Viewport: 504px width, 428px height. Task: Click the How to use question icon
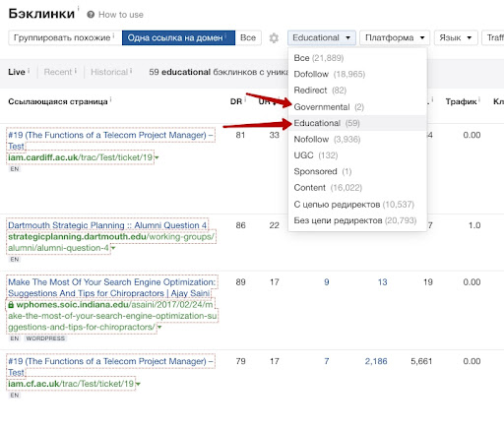tap(91, 15)
